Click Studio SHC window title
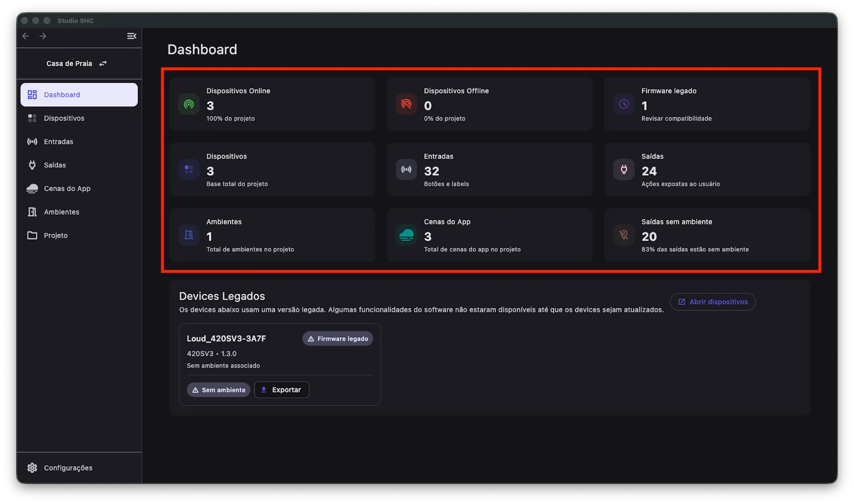 tap(76, 20)
